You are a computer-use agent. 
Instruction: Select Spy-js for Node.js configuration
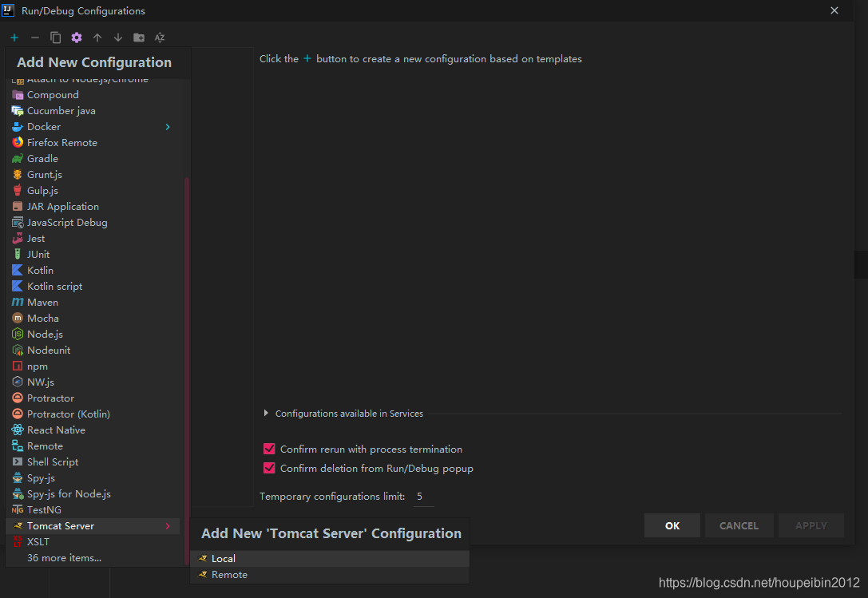click(93, 494)
